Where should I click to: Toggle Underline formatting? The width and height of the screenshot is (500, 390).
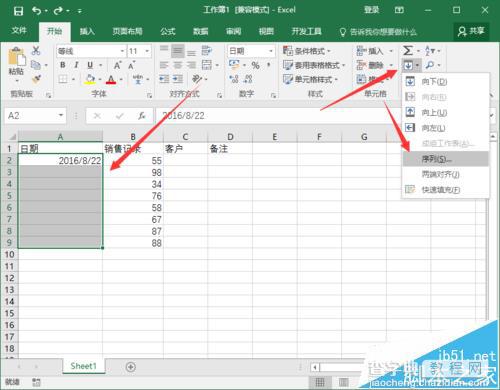point(90,65)
